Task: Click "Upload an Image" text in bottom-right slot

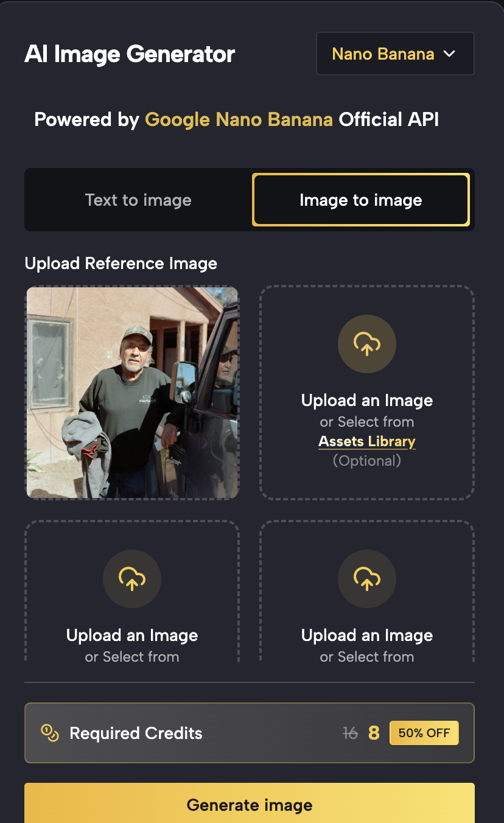Action: coord(367,636)
